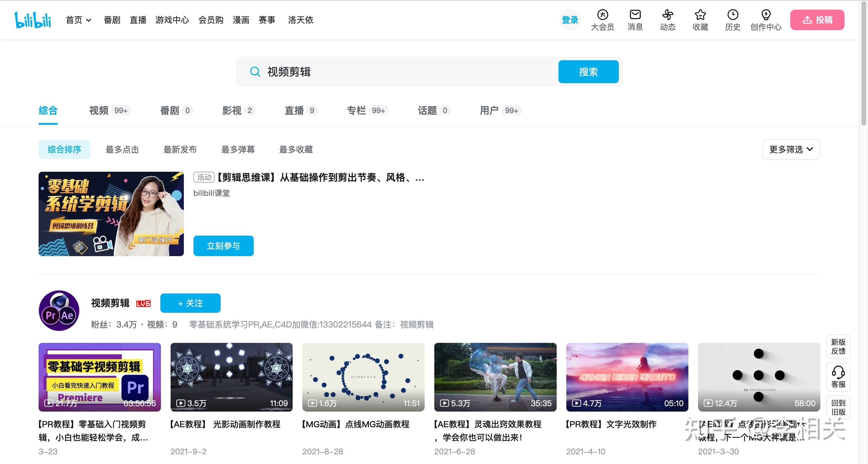868x464 pixels.
Task: Select the 最新发布 sort option
Action: (180, 149)
